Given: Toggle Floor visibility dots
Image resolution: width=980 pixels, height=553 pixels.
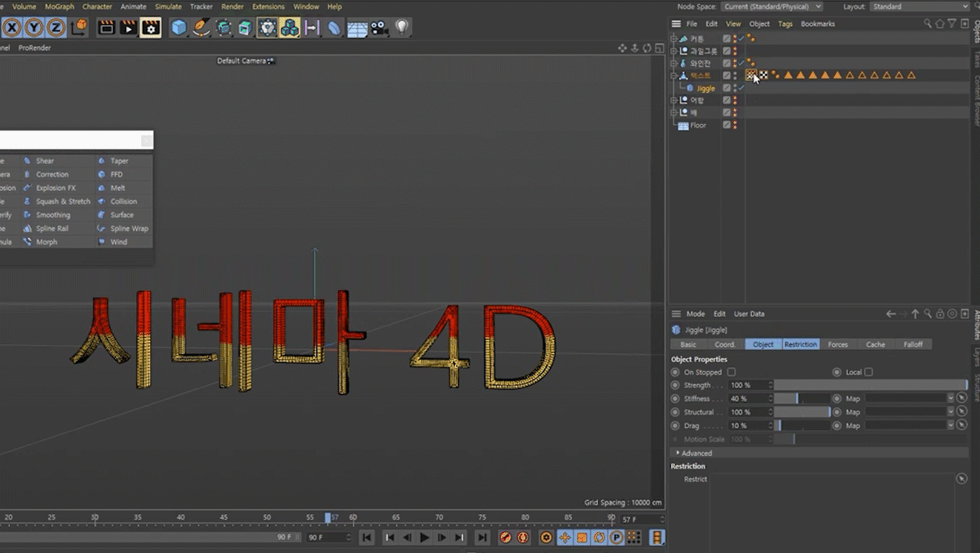Looking at the screenshot, I should (x=735, y=125).
